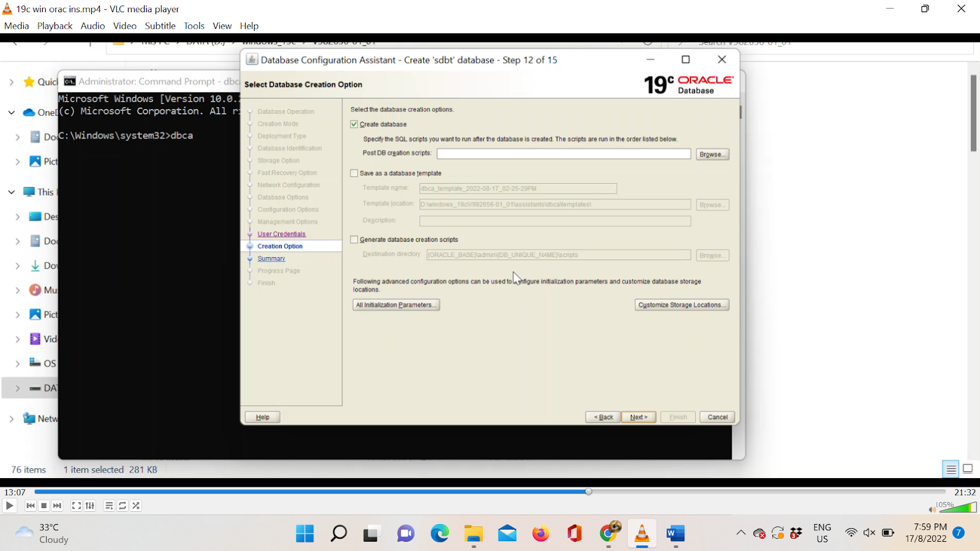Expand the Quick access tree node
Image resolution: width=980 pixels, height=551 pixels.
click(11, 82)
